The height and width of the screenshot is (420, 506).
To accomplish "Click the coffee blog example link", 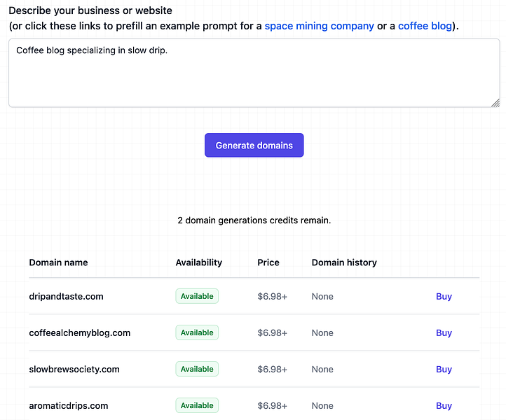I will click(425, 27).
